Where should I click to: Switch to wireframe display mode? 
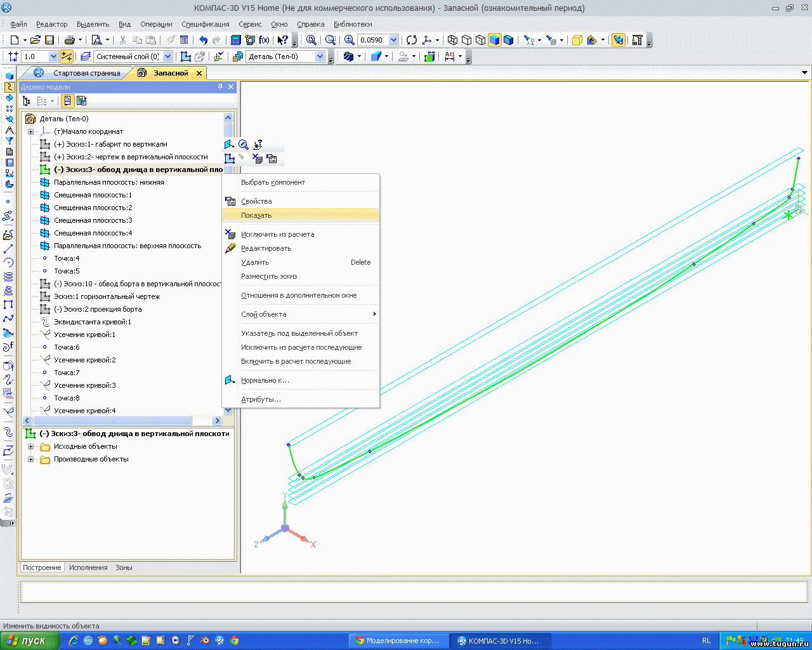[x=452, y=40]
